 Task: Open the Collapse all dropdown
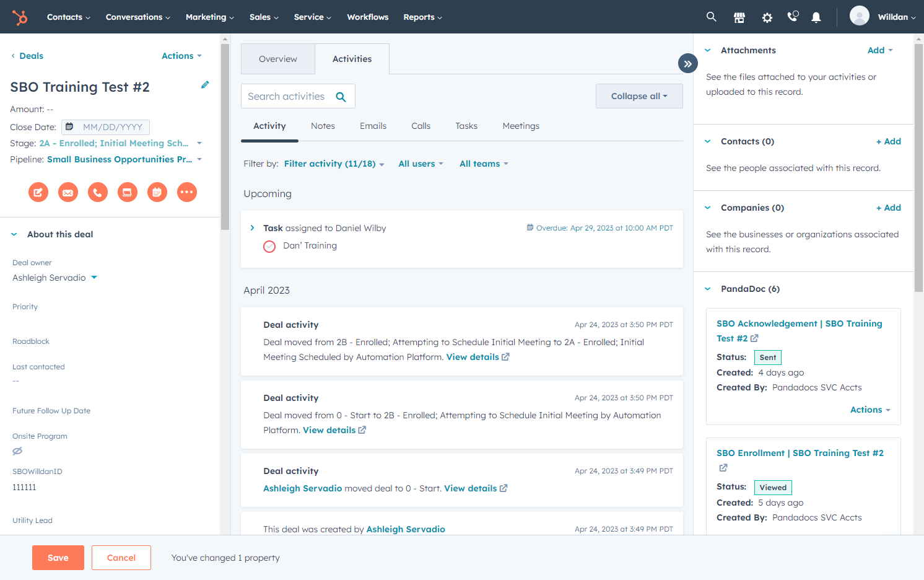coord(639,96)
